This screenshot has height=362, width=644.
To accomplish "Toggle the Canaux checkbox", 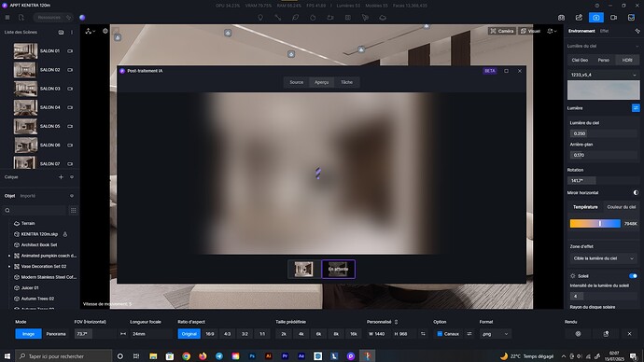I will (440, 334).
